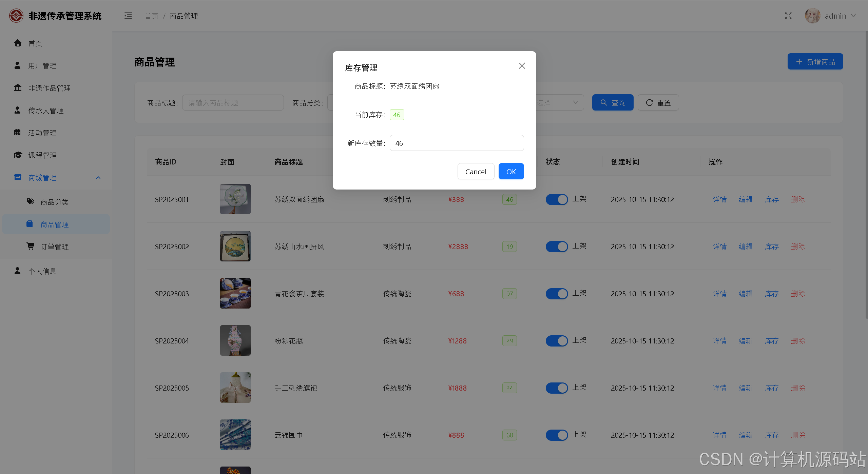Screen dimensions: 868x474
Task: Click the sidebar collapse icon
Action: pos(128,16)
